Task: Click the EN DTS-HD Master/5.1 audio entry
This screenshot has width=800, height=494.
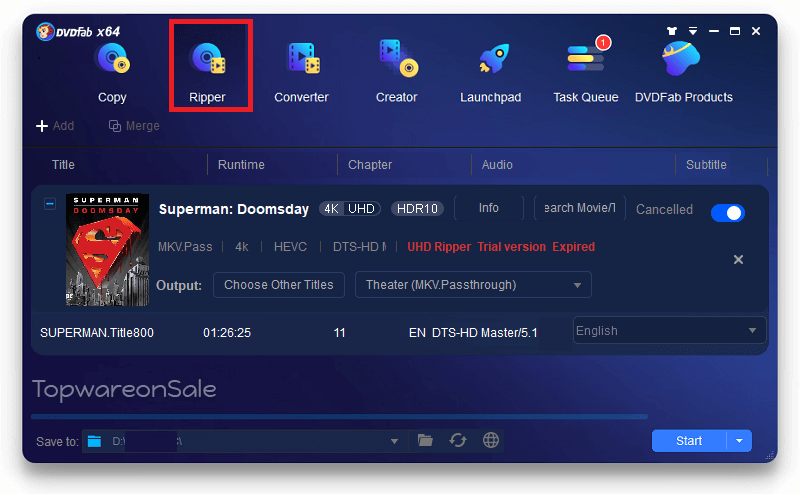Action: coord(473,333)
